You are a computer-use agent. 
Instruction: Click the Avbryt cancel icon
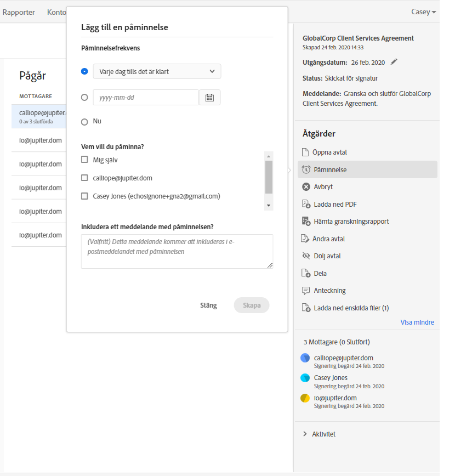[x=306, y=187]
